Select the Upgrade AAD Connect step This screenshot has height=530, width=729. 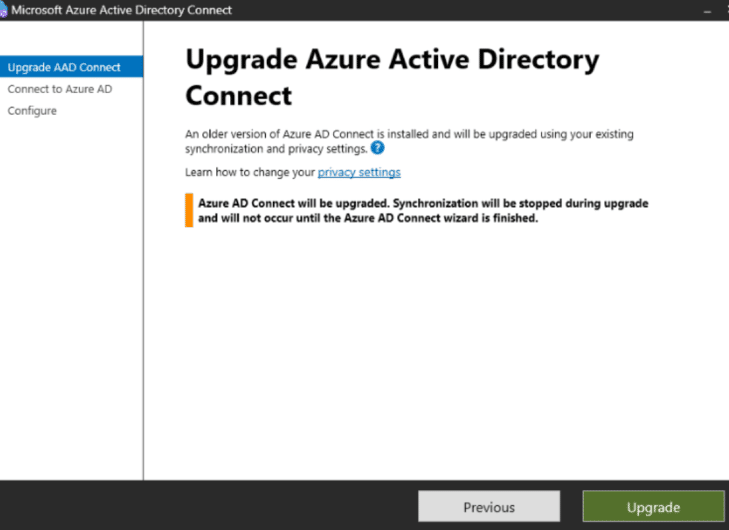coord(71,67)
